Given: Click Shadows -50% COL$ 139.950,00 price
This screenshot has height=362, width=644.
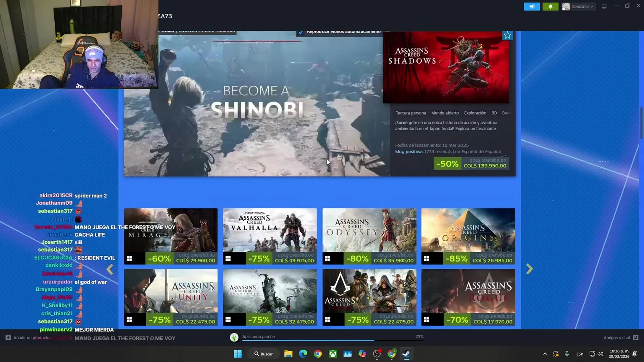Looking at the screenshot, I should pyautogui.click(x=471, y=164).
